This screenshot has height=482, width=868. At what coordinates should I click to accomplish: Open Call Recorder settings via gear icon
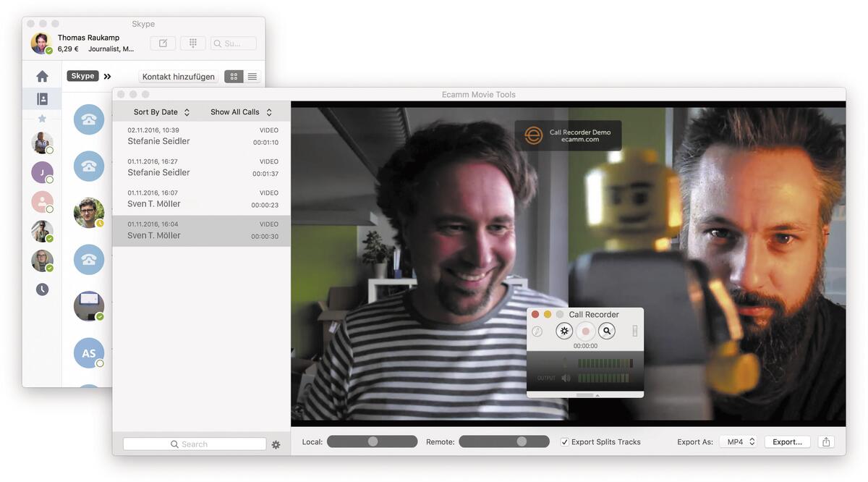(564, 331)
